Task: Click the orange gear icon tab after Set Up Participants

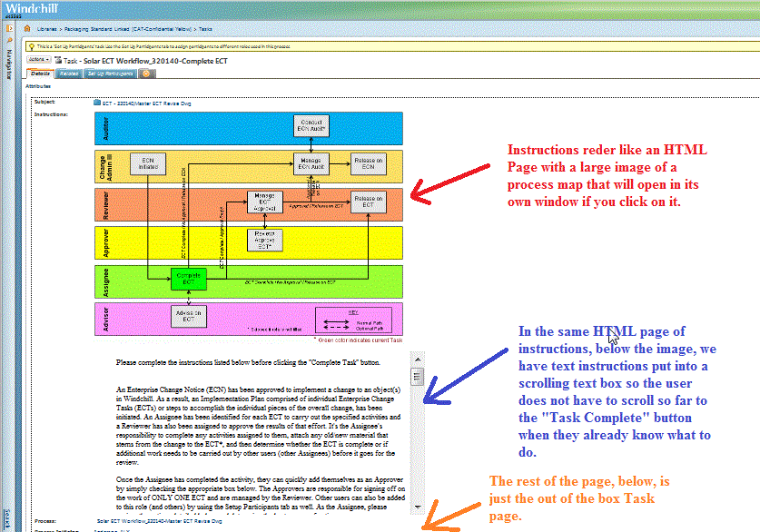Action: pyautogui.click(x=145, y=74)
